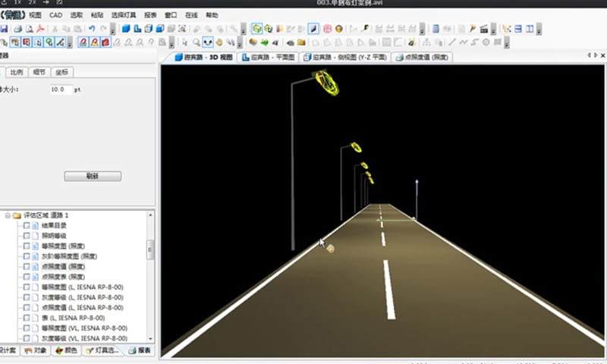Click the pink circular icon in top toolbar
Viewport: 607px width, 364px height.
point(327,29)
